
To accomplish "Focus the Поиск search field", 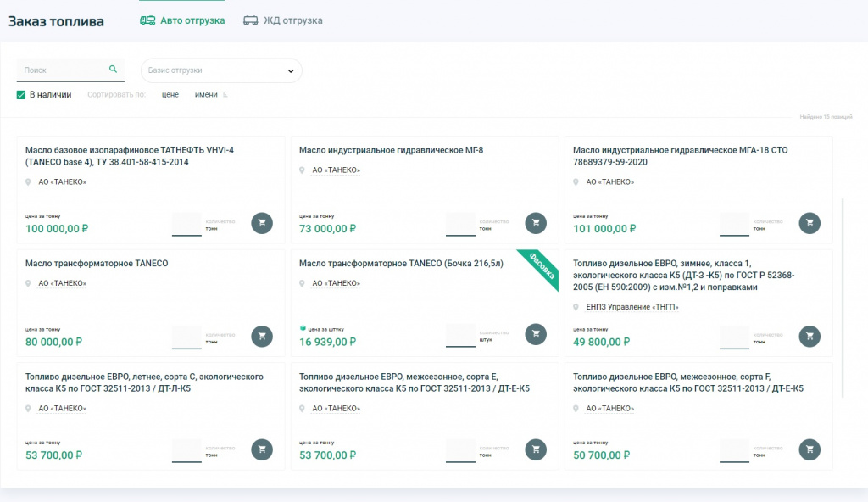I will point(65,70).
